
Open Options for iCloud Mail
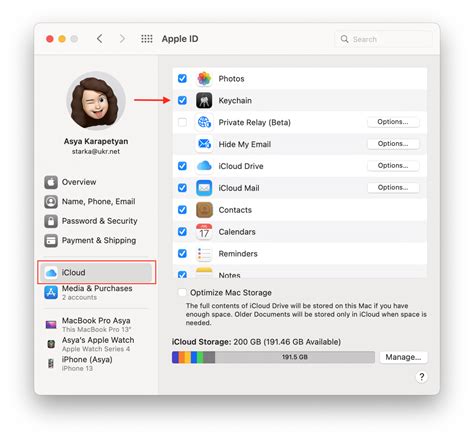pyautogui.click(x=393, y=188)
